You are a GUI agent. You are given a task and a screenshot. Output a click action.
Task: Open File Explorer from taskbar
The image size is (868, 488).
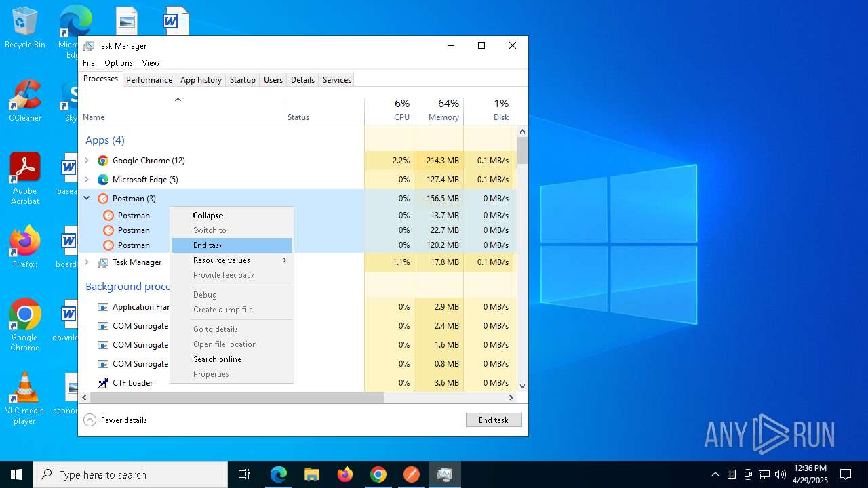click(x=312, y=474)
